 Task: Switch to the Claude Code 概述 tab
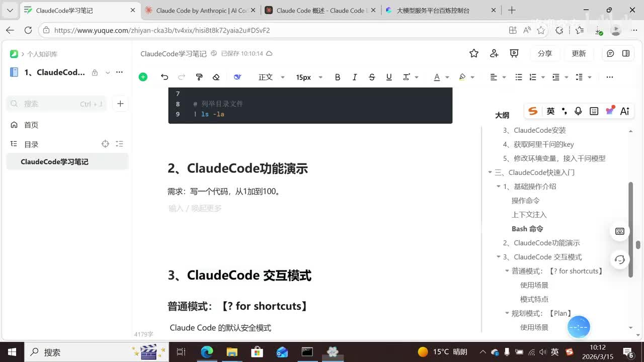(x=320, y=10)
